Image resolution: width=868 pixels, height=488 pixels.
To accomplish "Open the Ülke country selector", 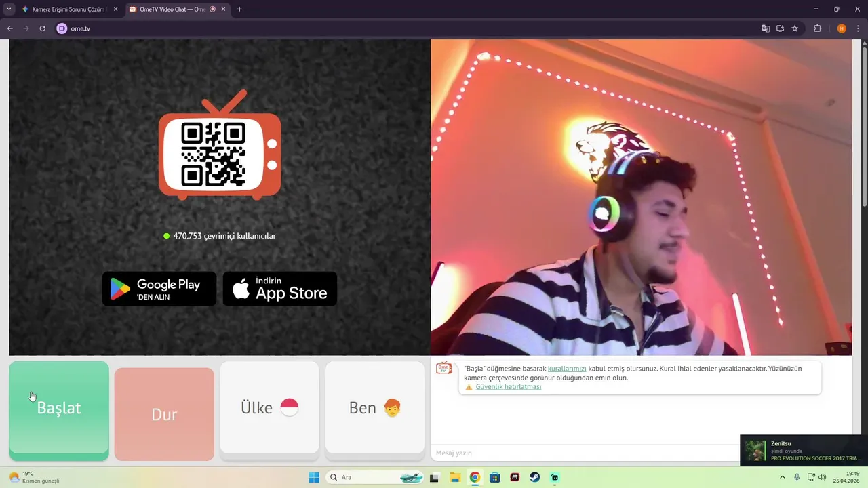I will click(269, 407).
